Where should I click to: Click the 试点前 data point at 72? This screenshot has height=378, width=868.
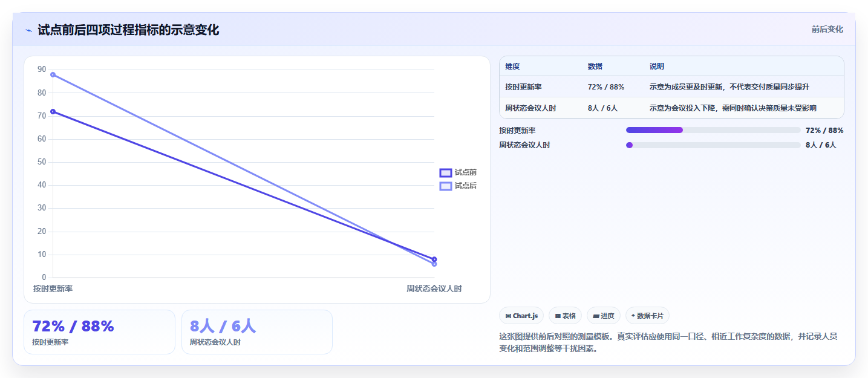click(53, 111)
